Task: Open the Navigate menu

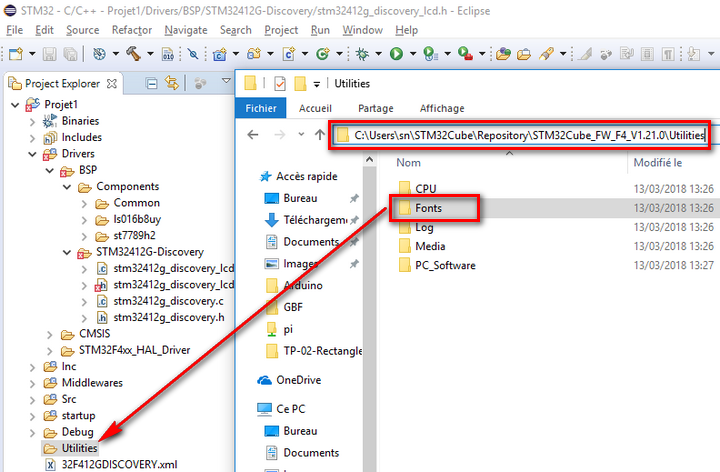Action: 186,30
